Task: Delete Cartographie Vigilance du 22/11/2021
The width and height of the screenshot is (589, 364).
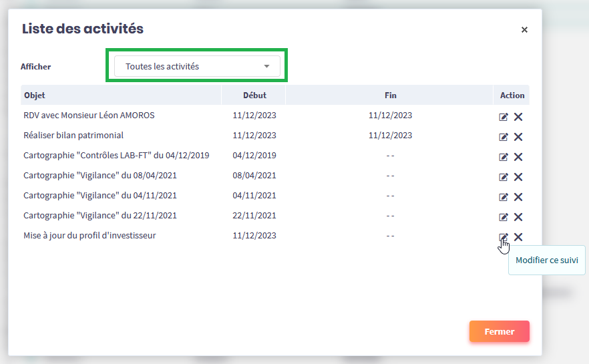Action: tap(518, 217)
